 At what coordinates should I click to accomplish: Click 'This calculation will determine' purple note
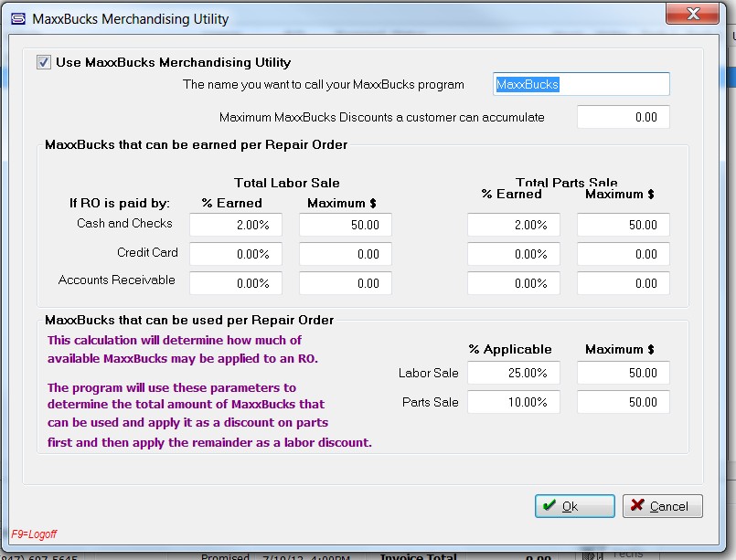click(x=183, y=349)
